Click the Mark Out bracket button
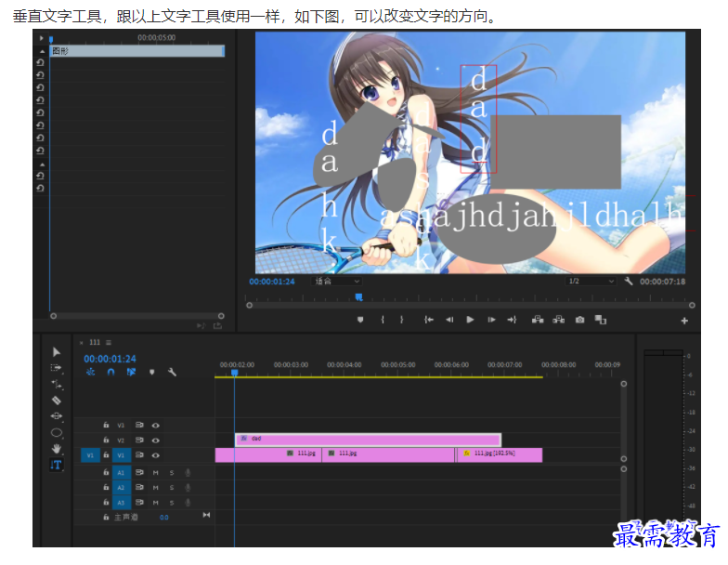This screenshot has height=565, width=728. [401, 320]
